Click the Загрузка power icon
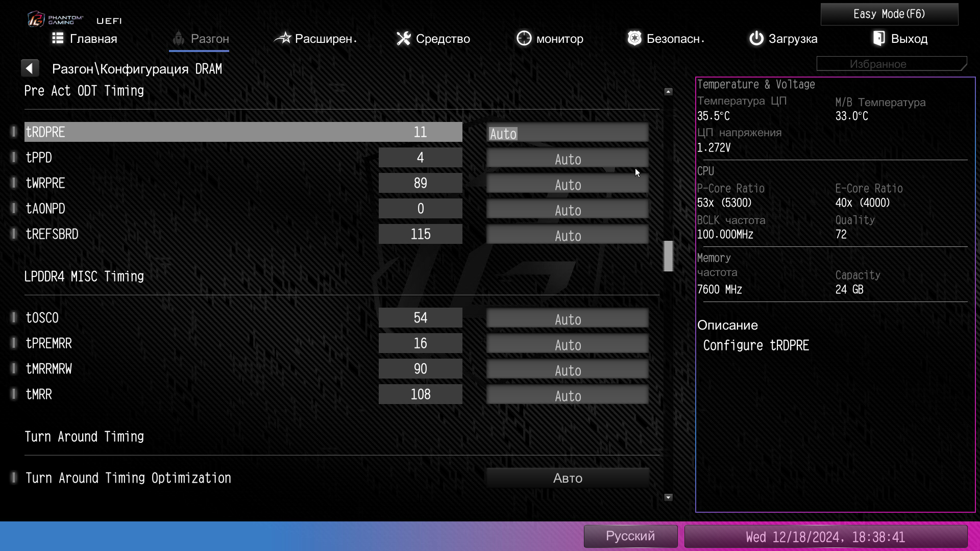 point(756,38)
